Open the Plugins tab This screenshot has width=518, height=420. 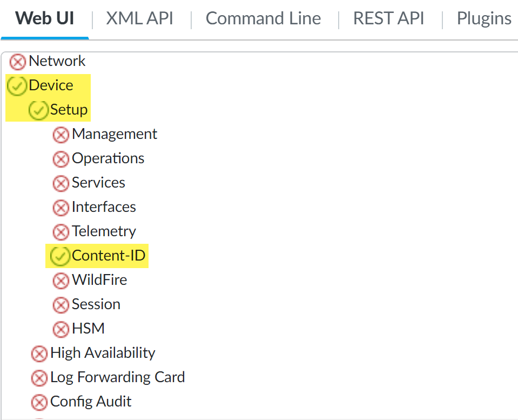coord(484,19)
